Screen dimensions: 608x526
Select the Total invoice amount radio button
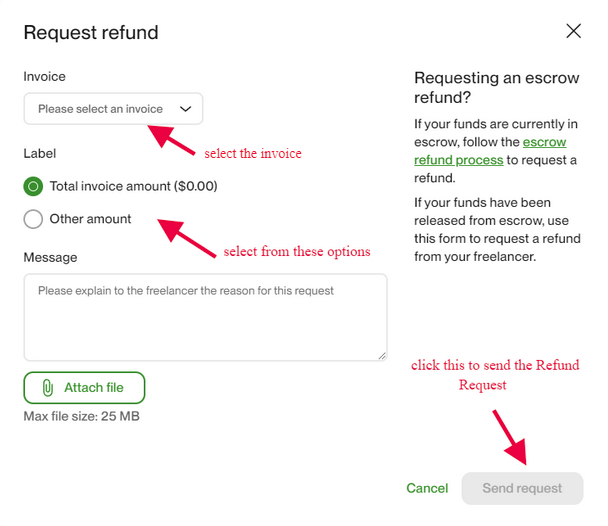[x=34, y=186]
